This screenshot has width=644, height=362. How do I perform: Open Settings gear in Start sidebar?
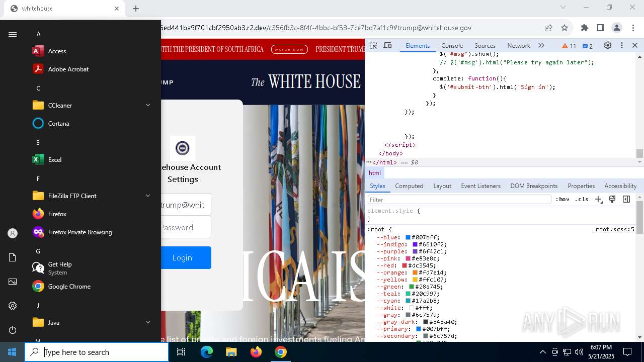pyautogui.click(x=13, y=306)
